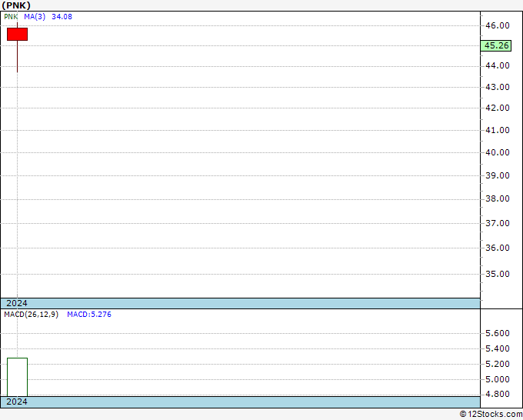Viewport: 523px width, 420px height.
Task: Click the 35.00 price axis label
Action: coord(498,274)
